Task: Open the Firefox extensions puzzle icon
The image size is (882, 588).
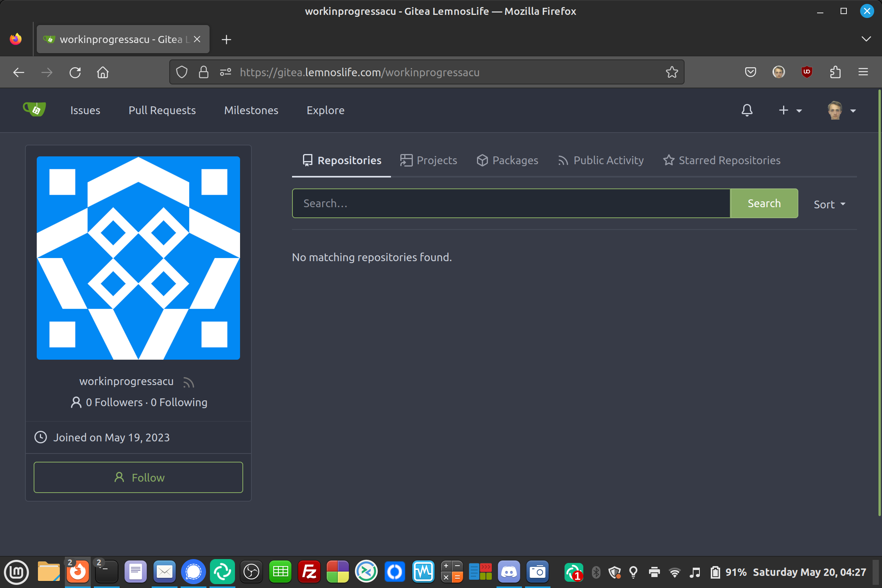Action: [835, 72]
